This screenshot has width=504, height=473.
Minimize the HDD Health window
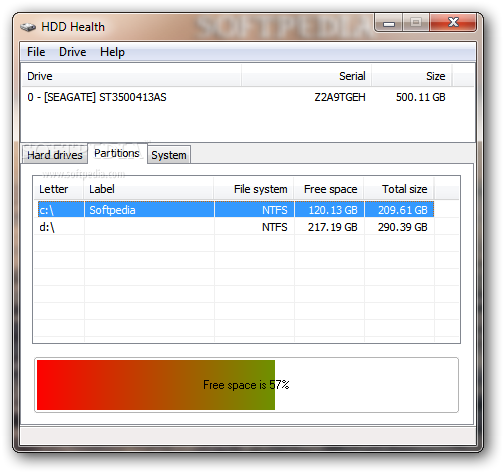[389, 23]
